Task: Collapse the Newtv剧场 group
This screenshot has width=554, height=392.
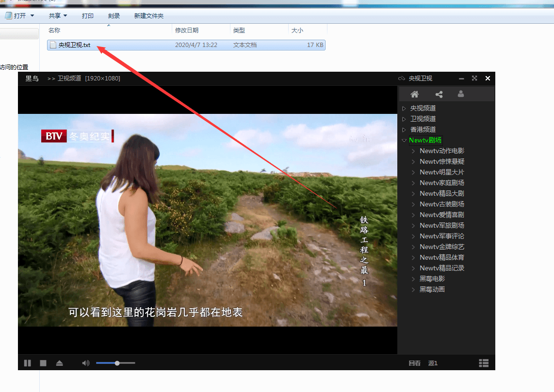Action: click(x=404, y=141)
